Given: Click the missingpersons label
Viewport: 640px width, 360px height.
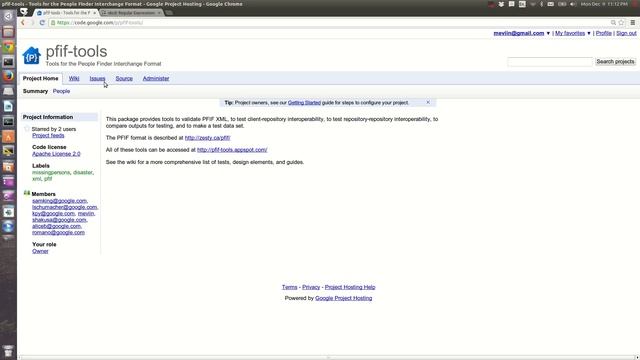Looking at the screenshot, I should coord(51,173).
